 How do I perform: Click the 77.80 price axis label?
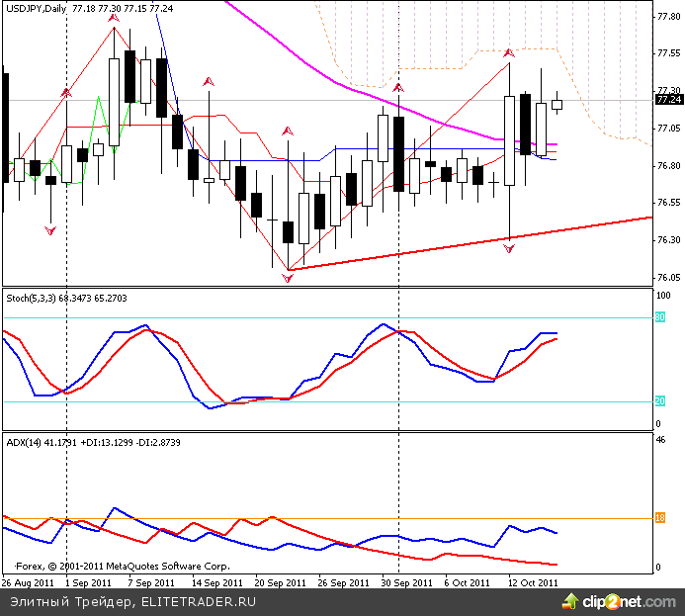pyautogui.click(x=668, y=17)
